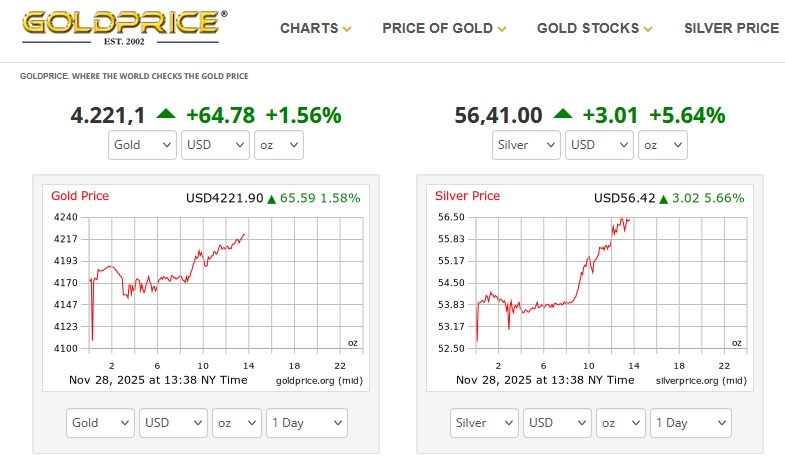The image size is (785, 462).
Task: Click the goldprice.org (mid) chart credit
Action: coord(318,380)
